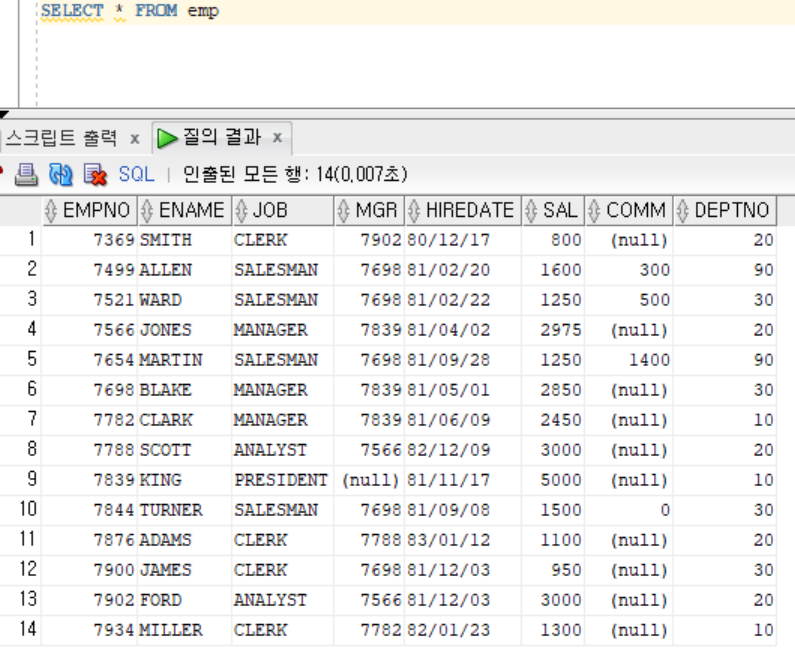The image size is (795, 649).
Task: Select row 9 with ENAME KING
Action: pos(160,480)
